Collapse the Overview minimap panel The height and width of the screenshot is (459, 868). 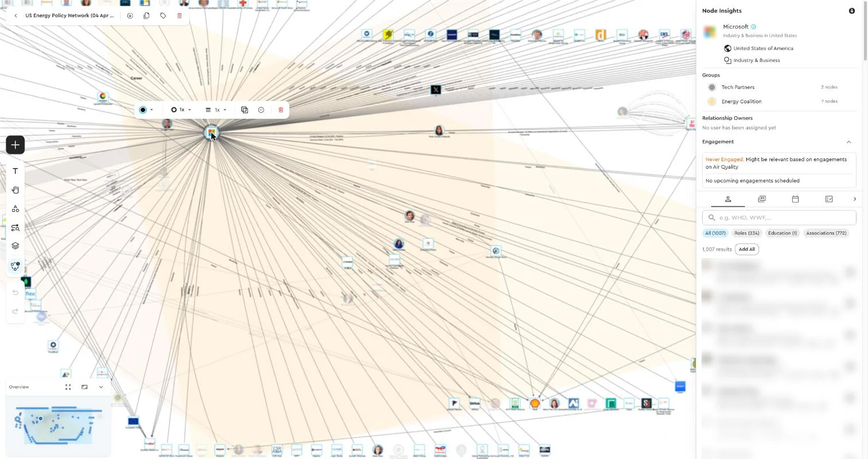click(x=101, y=387)
